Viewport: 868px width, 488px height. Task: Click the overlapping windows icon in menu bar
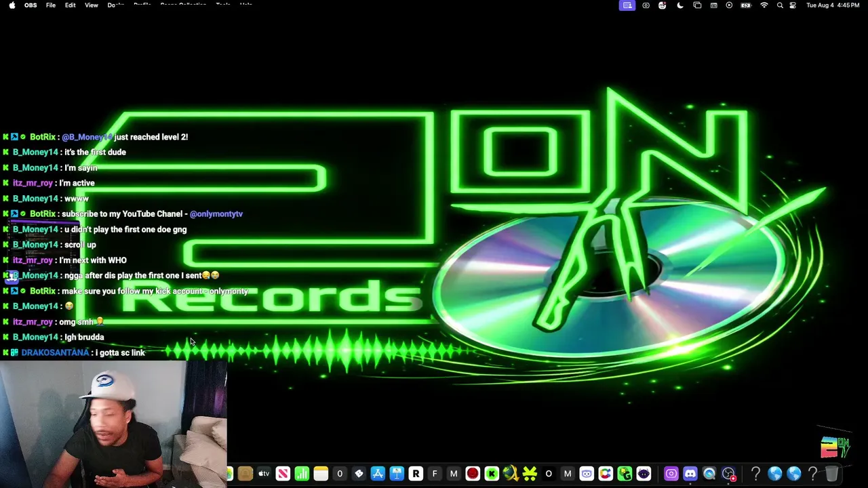click(697, 5)
